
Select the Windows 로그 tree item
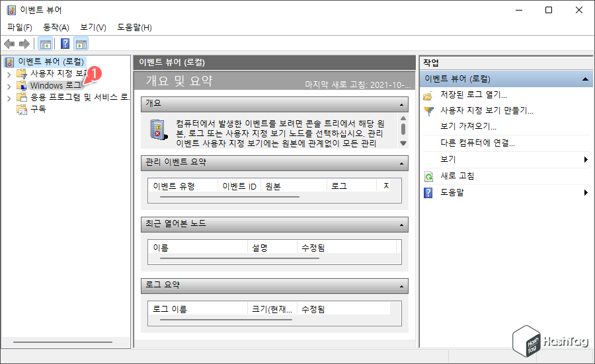pos(56,85)
